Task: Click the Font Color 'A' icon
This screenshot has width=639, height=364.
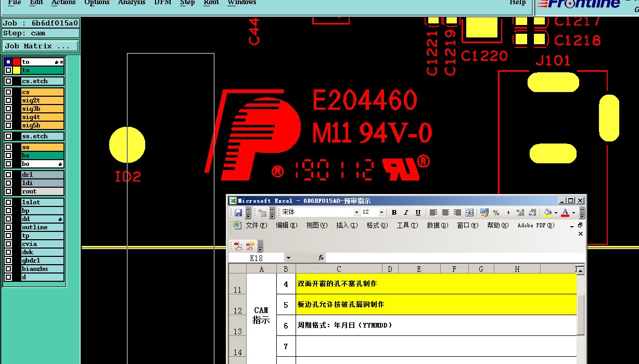Action: (x=565, y=213)
